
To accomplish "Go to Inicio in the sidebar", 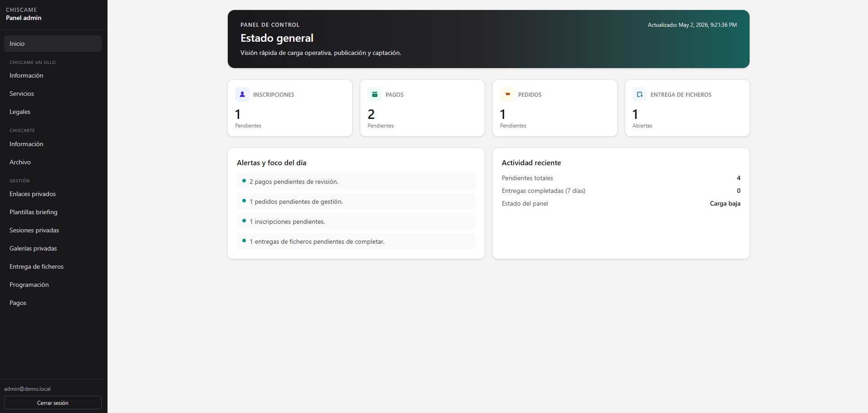I will (x=53, y=44).
